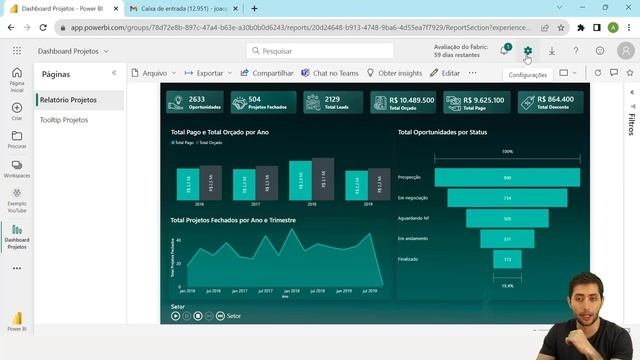640x360 pixels.
Task: Open the Exemplo YouTube workspace
Action: pos(17,200)
